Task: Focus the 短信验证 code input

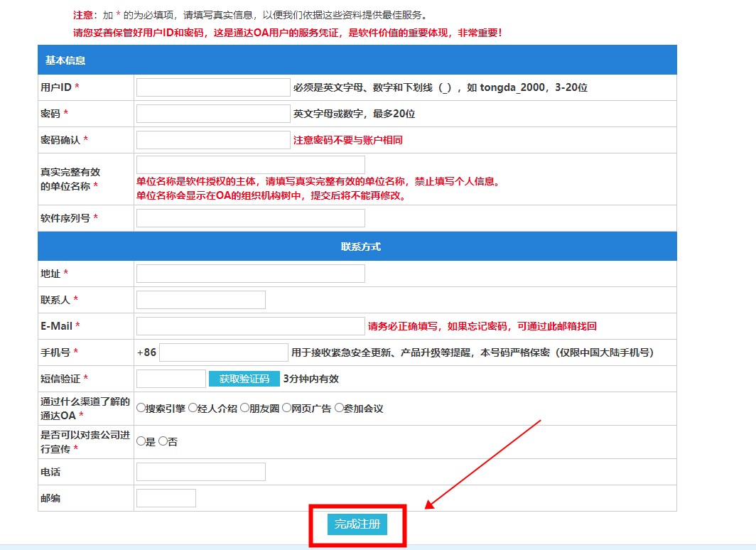Action: pyautogui.click(x=171, y=379)
